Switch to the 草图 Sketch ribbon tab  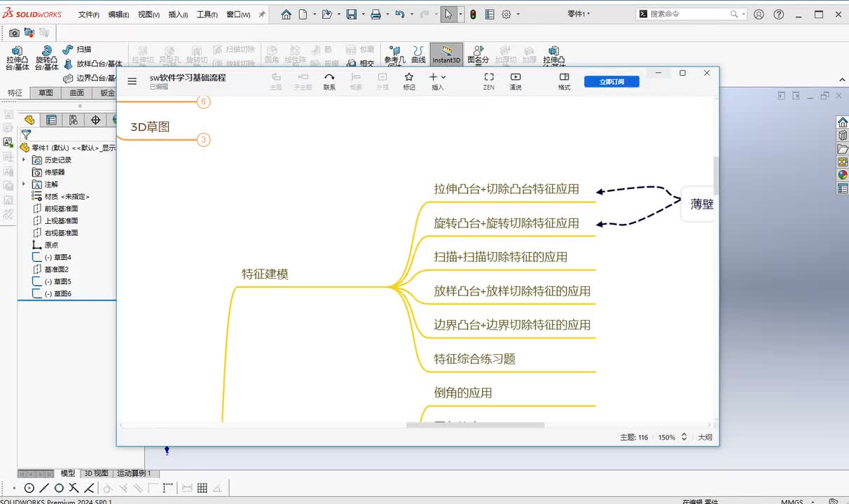click(x=46, y=93)
